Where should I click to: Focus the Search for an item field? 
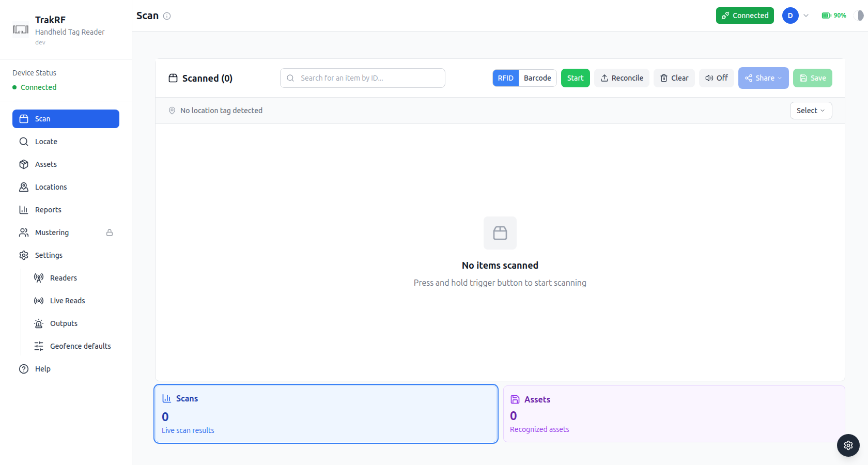pos(363,78)
